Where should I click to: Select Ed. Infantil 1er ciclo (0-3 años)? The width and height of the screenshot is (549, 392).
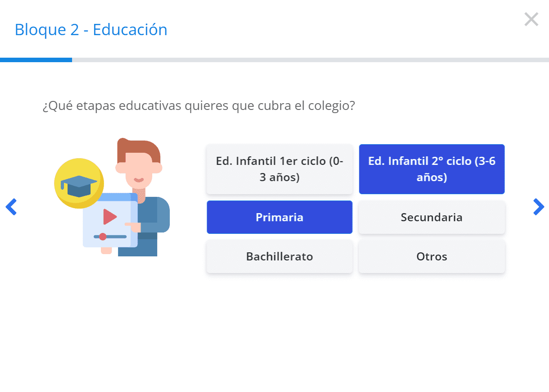[x=279, y=169]
